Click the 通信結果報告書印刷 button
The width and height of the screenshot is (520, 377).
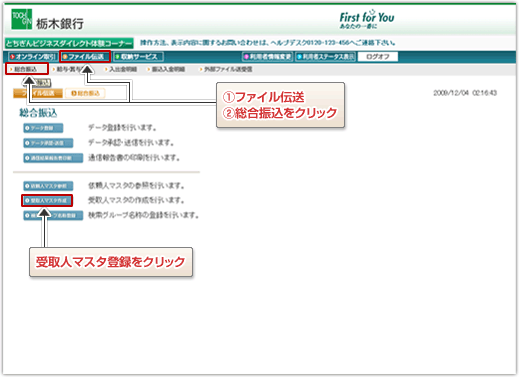coord(53,158)
